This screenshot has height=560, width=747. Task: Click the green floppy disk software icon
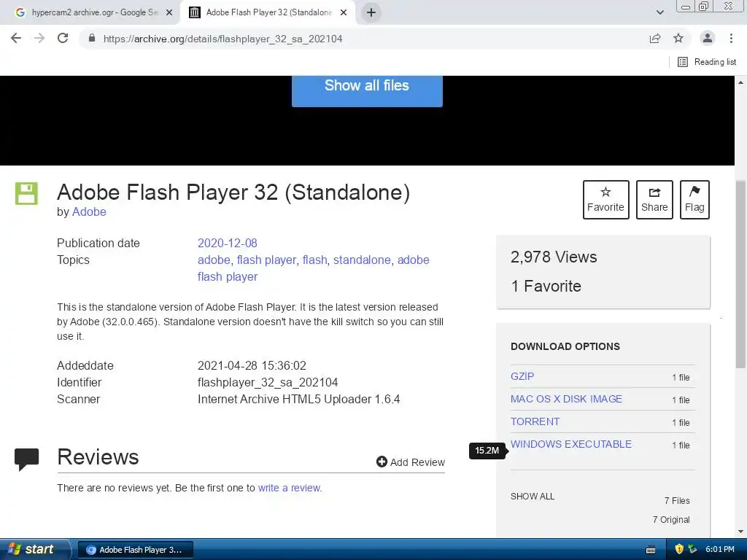(x=26, y=193)
